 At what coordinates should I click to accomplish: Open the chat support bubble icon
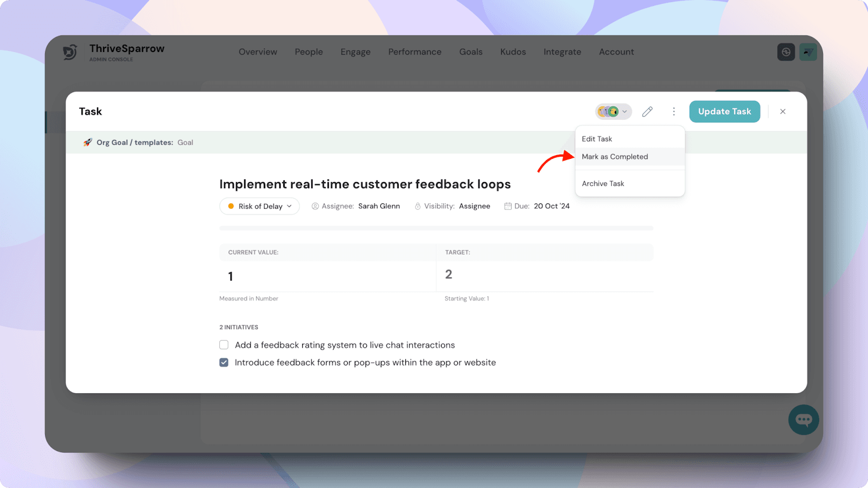click(803, 420)
